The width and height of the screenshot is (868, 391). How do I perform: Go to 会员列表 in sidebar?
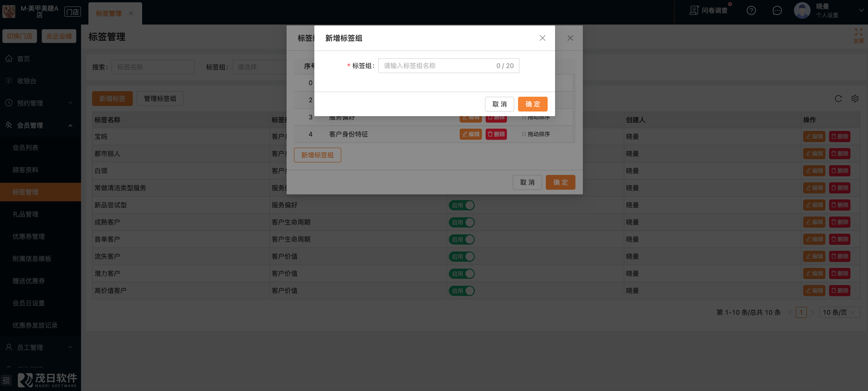coord(25,148)
